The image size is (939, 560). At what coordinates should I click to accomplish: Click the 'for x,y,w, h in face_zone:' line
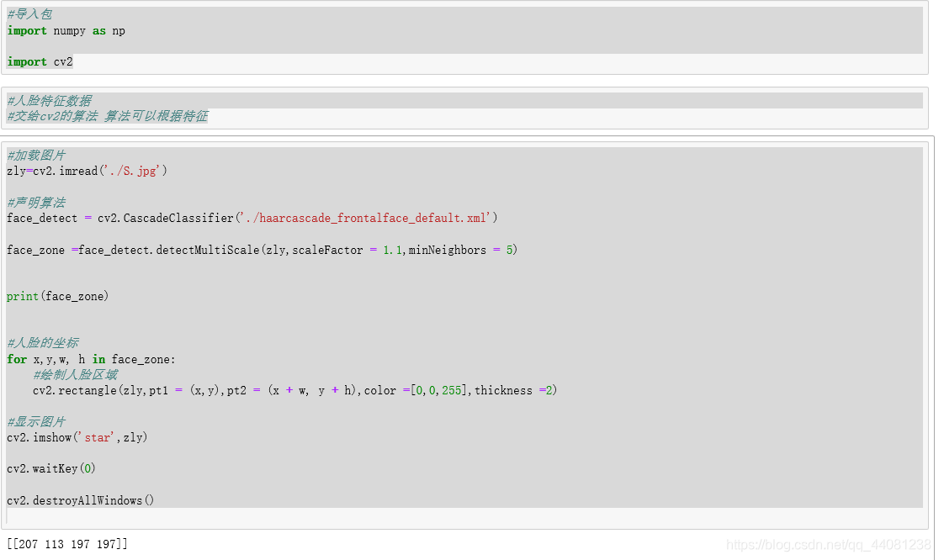(91, 359)
